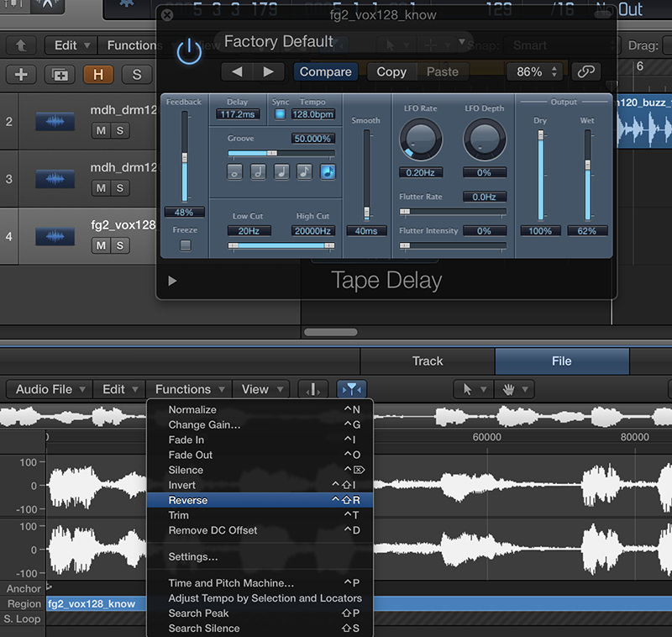The height and width of the screenshot is (637, 672).
Task: Choose Settings… in the Functions menu
Action: (260, 557)
